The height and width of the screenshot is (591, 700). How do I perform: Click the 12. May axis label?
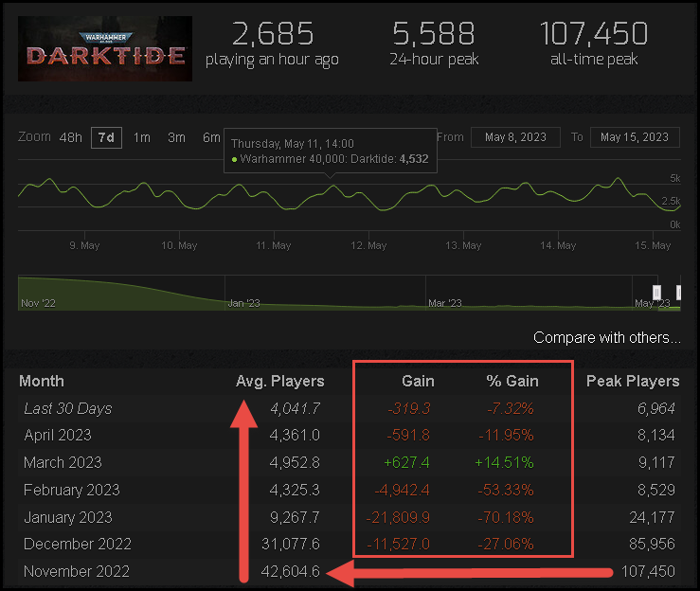pos(368,245)
